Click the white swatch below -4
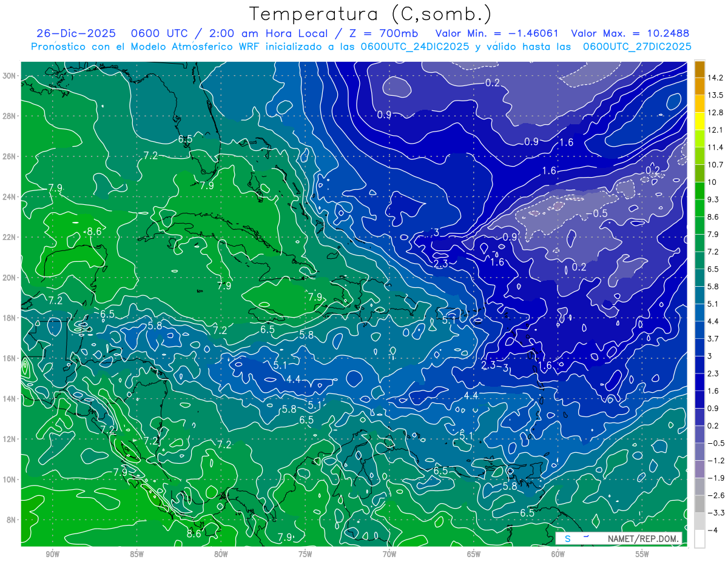The width and height of the screenshot is (728, 562). point(699,539)
